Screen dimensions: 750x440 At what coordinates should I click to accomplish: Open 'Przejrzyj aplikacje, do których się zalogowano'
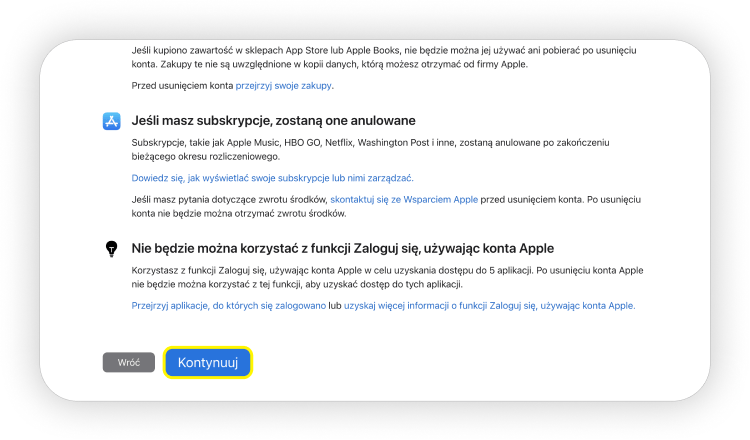pyautogui.click(x=229, y=306)
